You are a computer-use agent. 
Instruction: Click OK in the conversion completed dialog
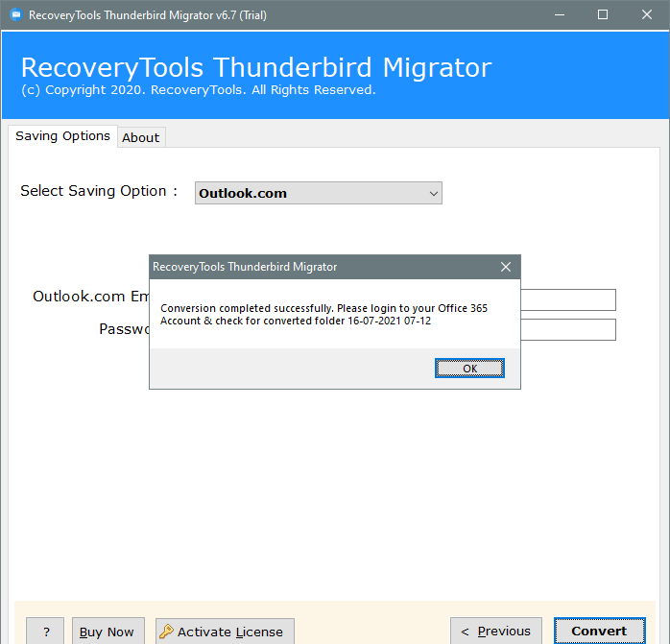tap(469, 368)
